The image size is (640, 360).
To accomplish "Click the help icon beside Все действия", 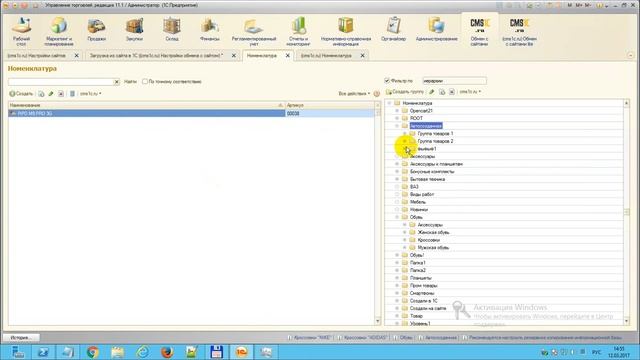I will click(376, 93).
